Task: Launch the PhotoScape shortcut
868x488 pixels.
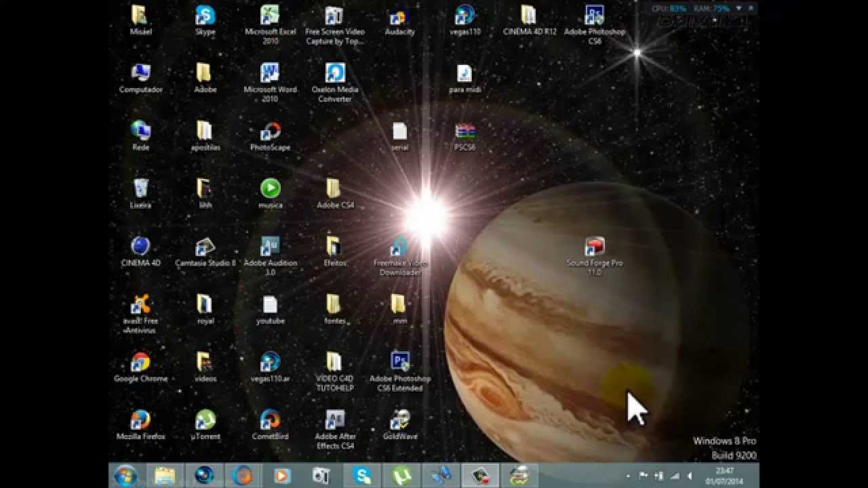Action: 270,136
